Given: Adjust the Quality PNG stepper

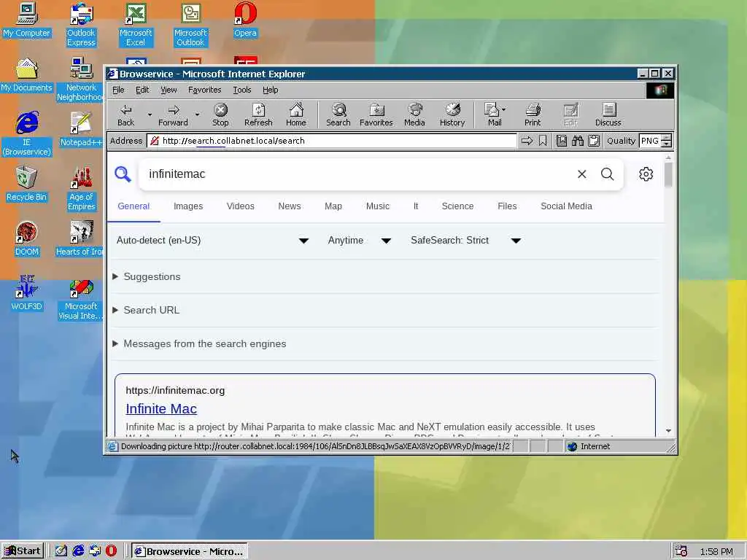Looking at the screenshot, I should pos(667,141).
